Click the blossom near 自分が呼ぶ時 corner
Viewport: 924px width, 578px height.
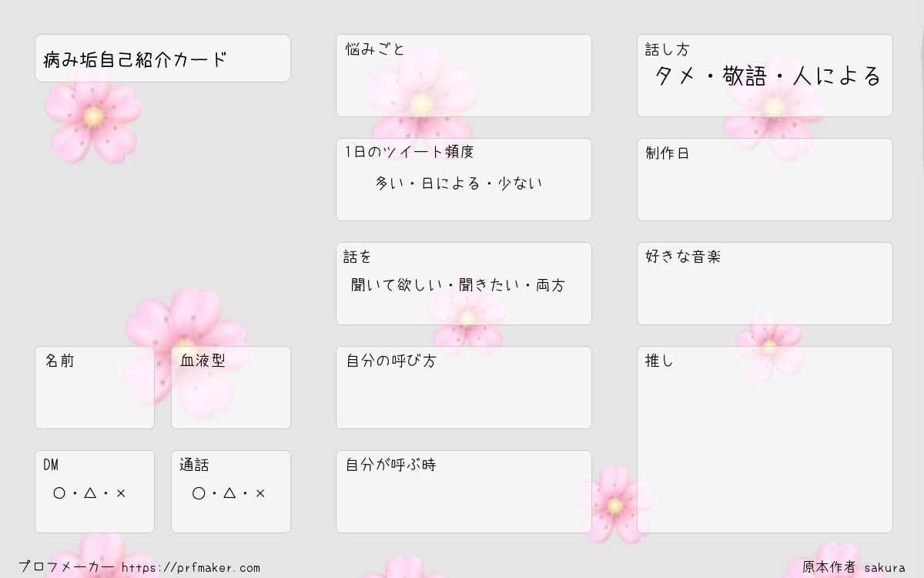click(x=614, y=505)
